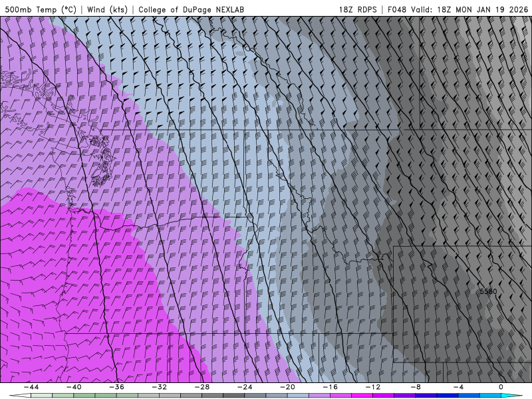The height and width of the screenshot is (399, 532).
Task: Click the -8 colorbar tick label
Action: [x=416, y=387]
